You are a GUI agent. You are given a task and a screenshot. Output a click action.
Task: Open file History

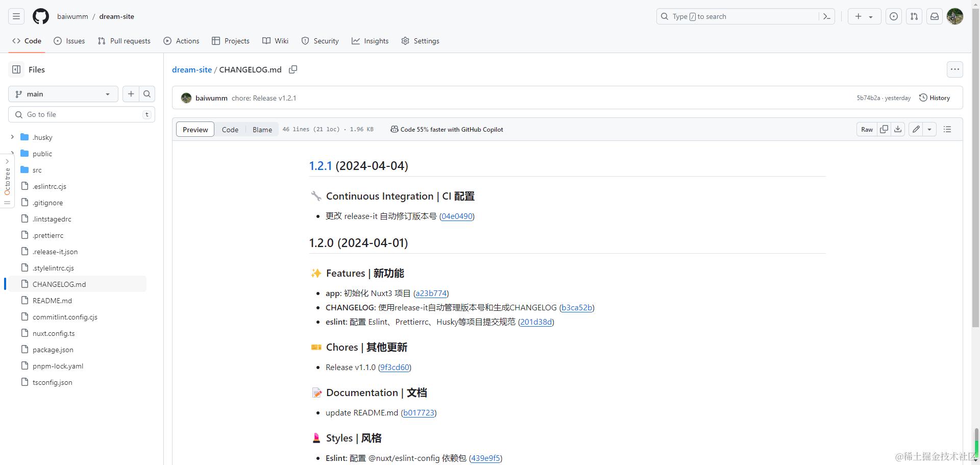[x=935, y=98]
